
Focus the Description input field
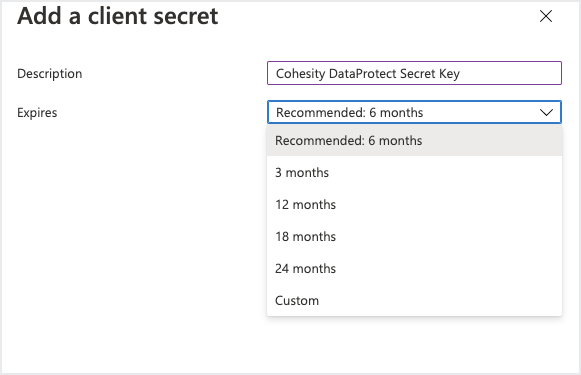[414, 73]
